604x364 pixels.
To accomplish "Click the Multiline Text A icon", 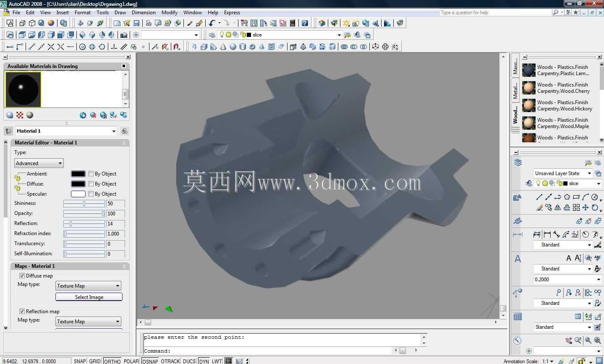I will tap(569, 258).
